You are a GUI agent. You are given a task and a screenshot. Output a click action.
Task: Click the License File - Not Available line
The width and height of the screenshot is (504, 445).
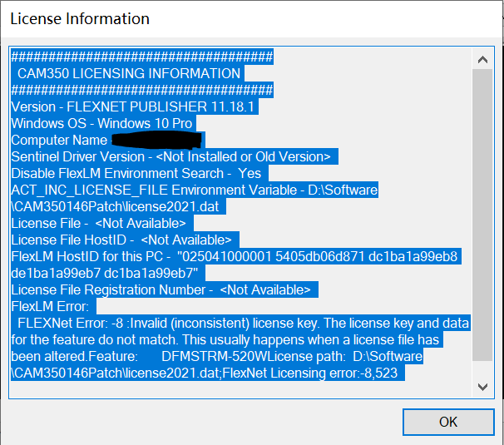(99, 223)
